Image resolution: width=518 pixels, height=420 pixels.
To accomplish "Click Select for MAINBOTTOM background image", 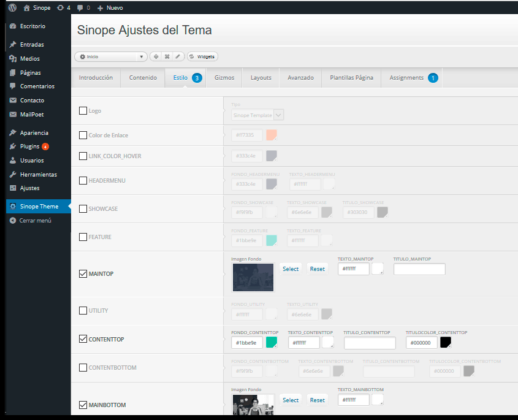I will coord(291,400).
